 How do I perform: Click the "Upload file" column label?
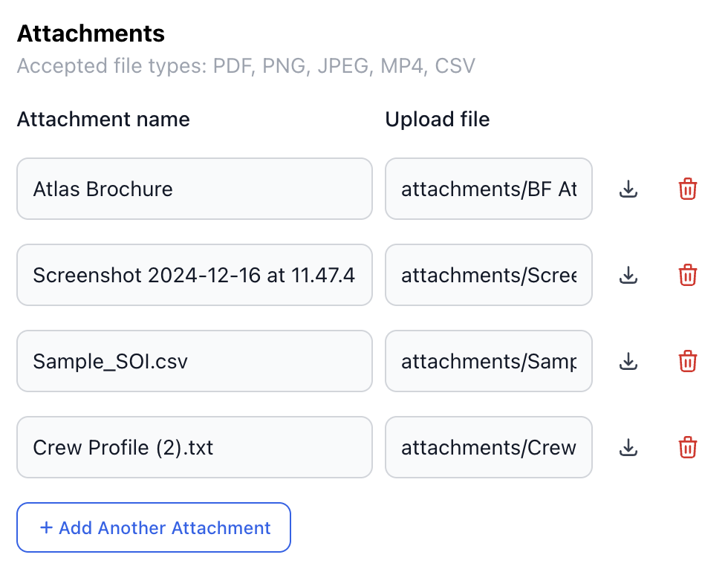coord(438,120)
